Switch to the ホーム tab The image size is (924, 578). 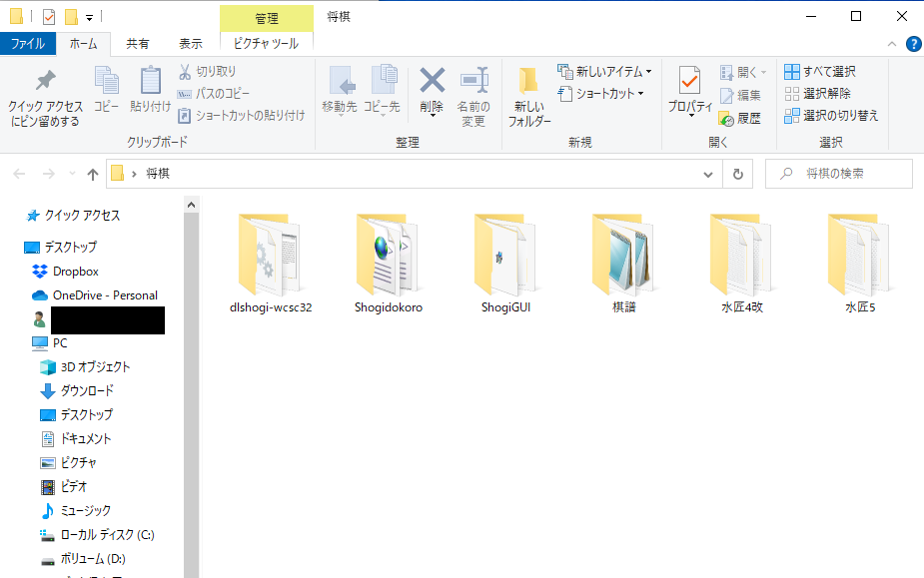click(84, 44)
